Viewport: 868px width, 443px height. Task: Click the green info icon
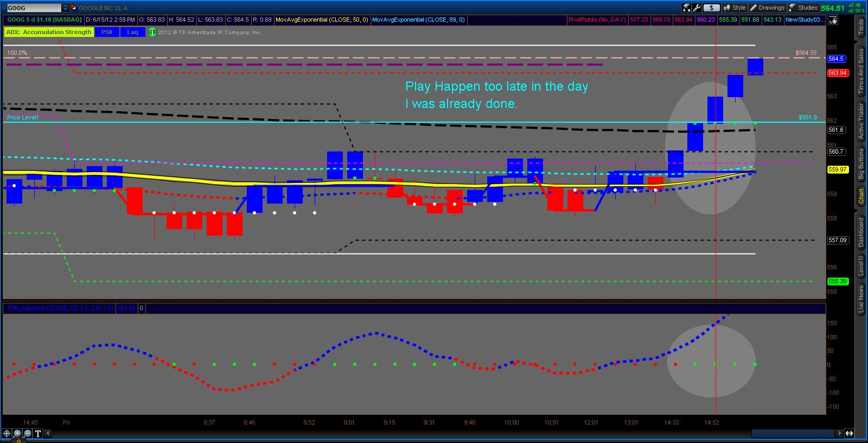point(152,32)
